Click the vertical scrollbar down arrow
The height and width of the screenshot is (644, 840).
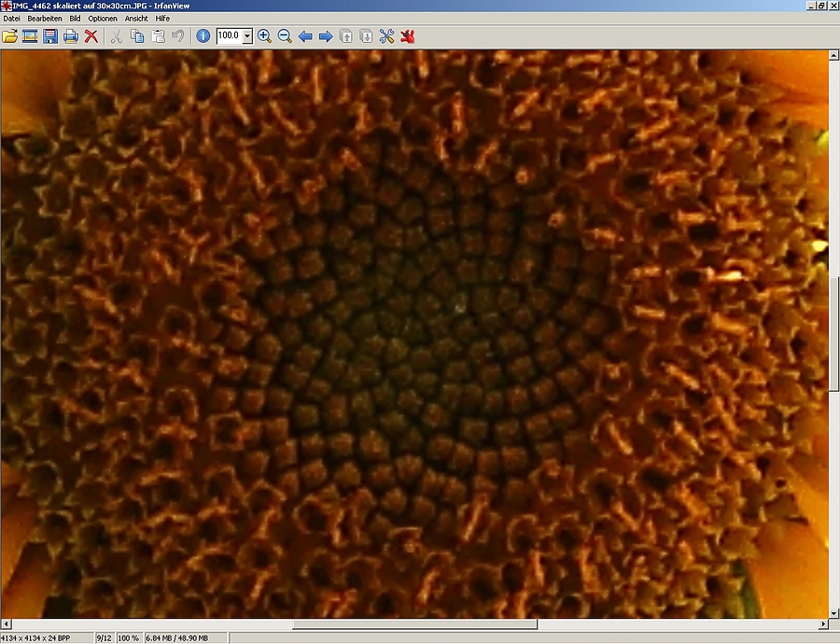click(833, 613)
